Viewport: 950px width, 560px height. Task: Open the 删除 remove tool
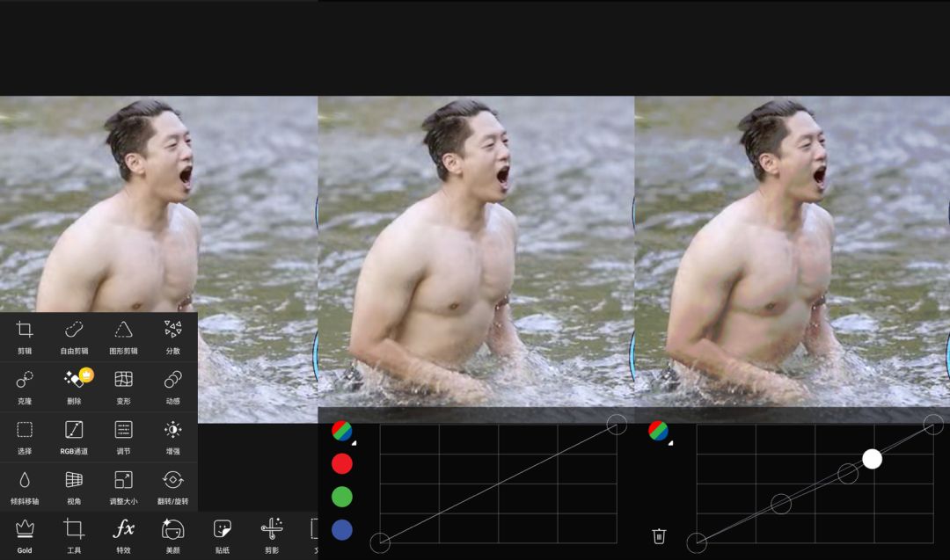point(74,386)
